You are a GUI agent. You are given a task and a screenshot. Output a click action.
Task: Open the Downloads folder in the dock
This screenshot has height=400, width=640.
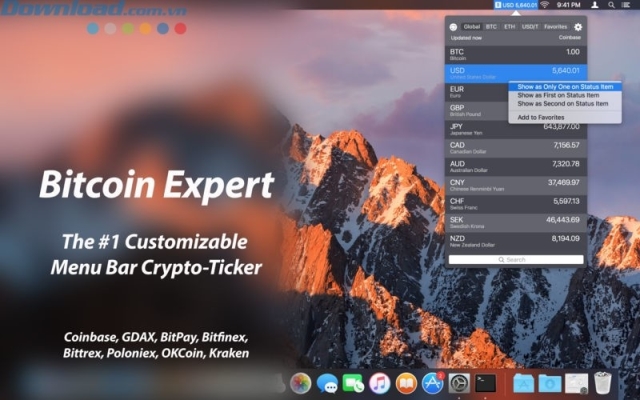click(550, 384)
